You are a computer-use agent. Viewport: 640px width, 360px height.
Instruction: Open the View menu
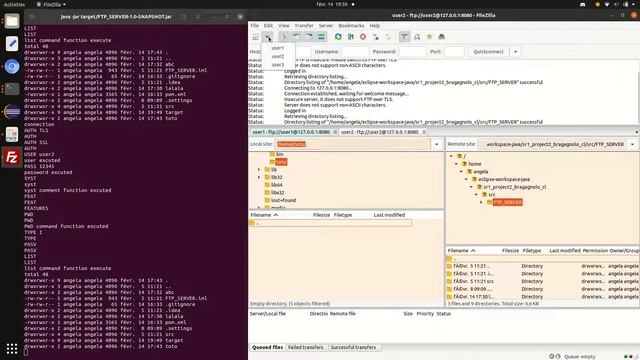(284, 26)
